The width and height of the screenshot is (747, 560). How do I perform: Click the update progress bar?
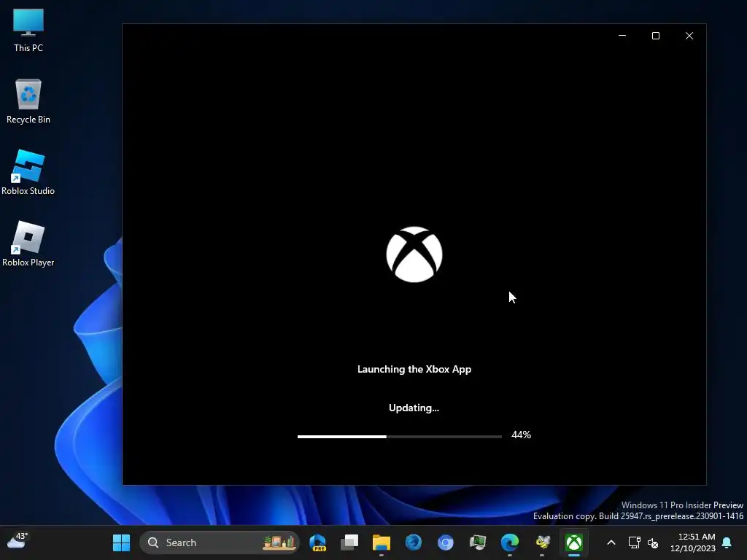(399, 436)
